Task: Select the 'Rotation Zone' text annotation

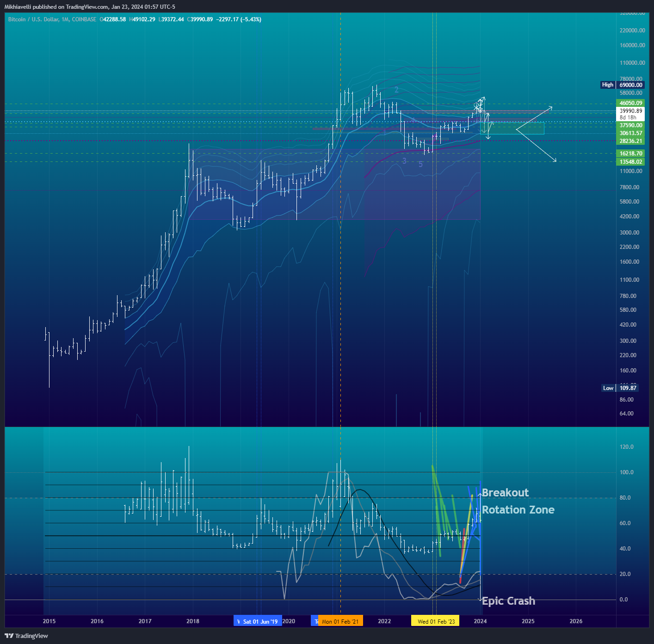Action: (x=518, y=510)
